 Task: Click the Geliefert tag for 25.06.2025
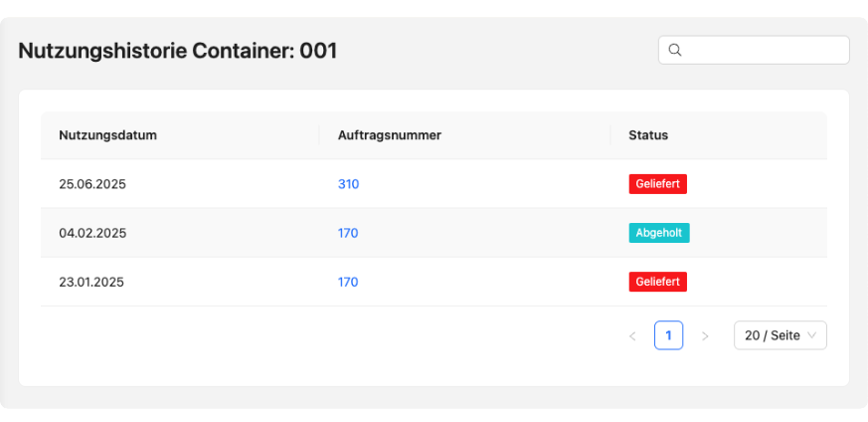coord(657,184)
